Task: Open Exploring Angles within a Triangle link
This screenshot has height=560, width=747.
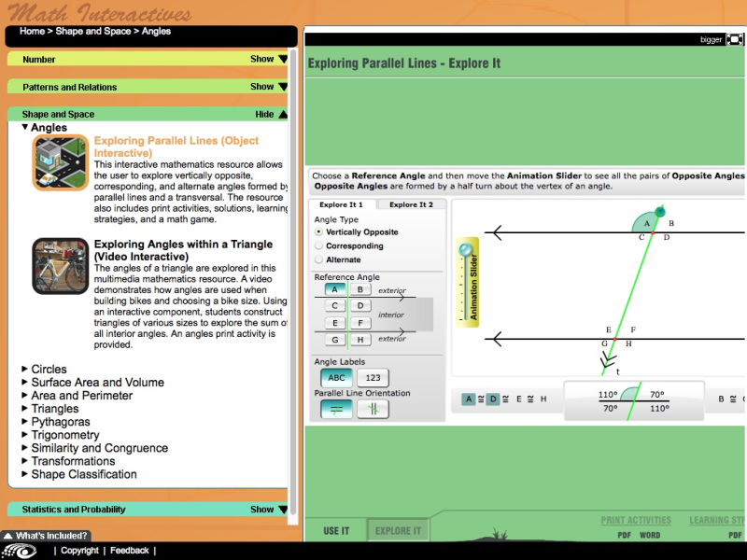Action: coord(183,250)
